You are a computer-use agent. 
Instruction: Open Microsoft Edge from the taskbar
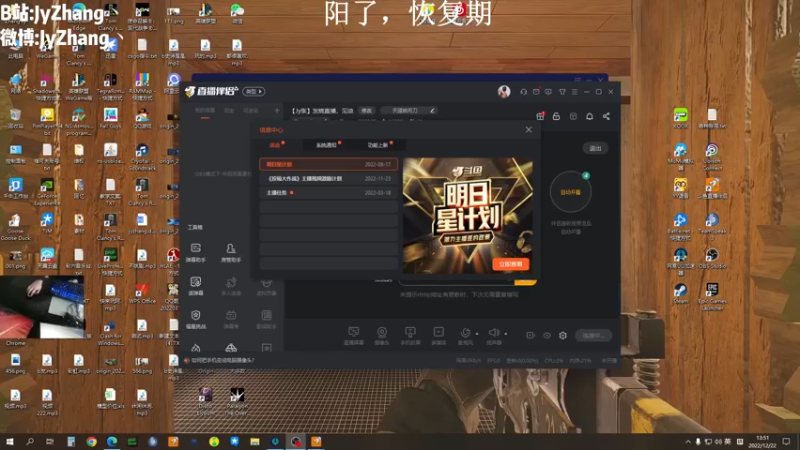click(112, 441)
